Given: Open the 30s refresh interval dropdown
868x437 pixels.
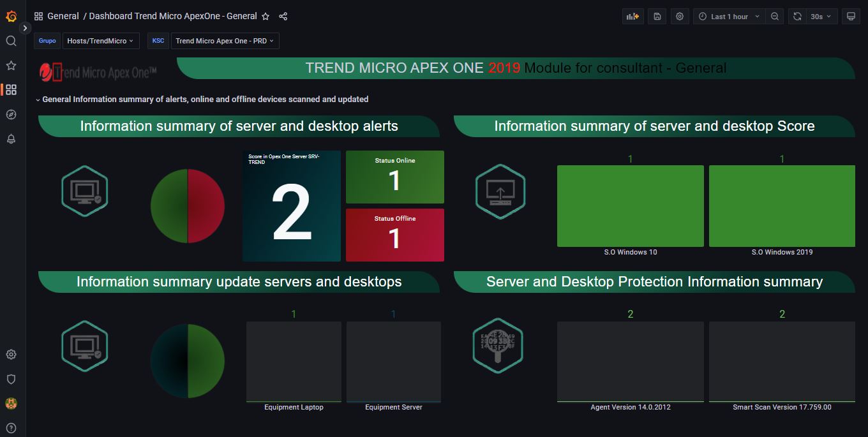Looking at the screenshot, I should click(821, 17).
